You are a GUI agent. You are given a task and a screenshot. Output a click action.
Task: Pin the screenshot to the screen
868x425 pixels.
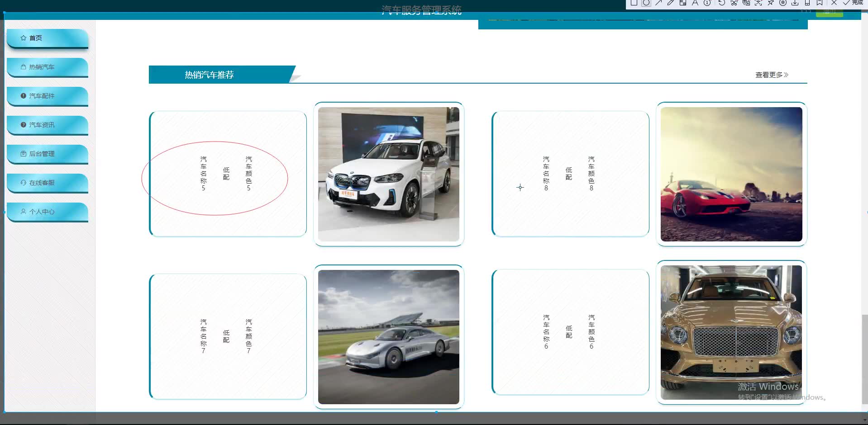[770, 3]
